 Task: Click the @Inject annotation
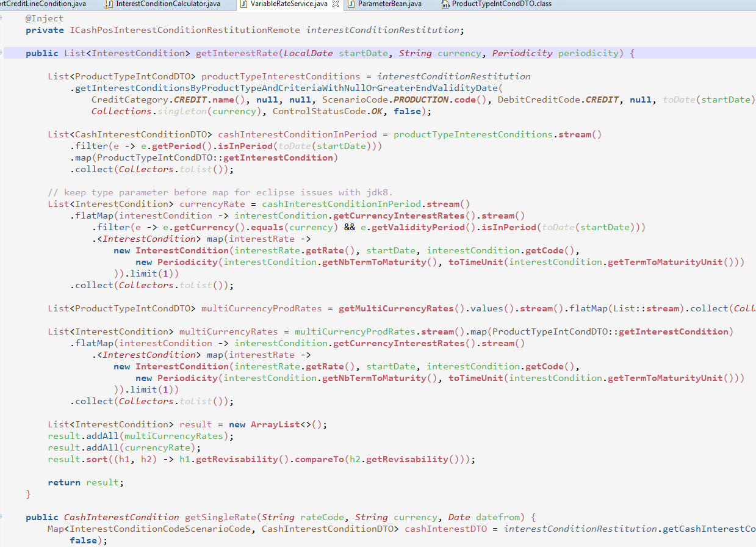pyautogui.click(x=45, y=18)
